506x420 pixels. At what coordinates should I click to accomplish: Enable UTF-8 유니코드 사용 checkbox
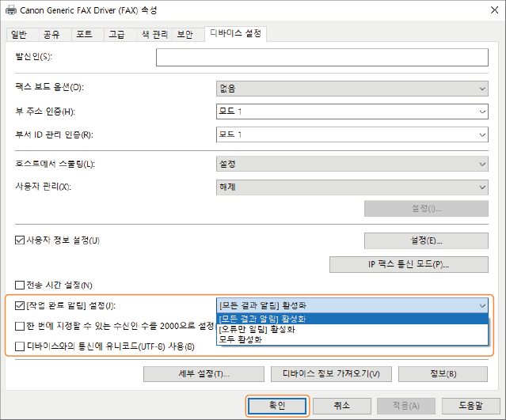pyautogui.click(x=20, y=346)
